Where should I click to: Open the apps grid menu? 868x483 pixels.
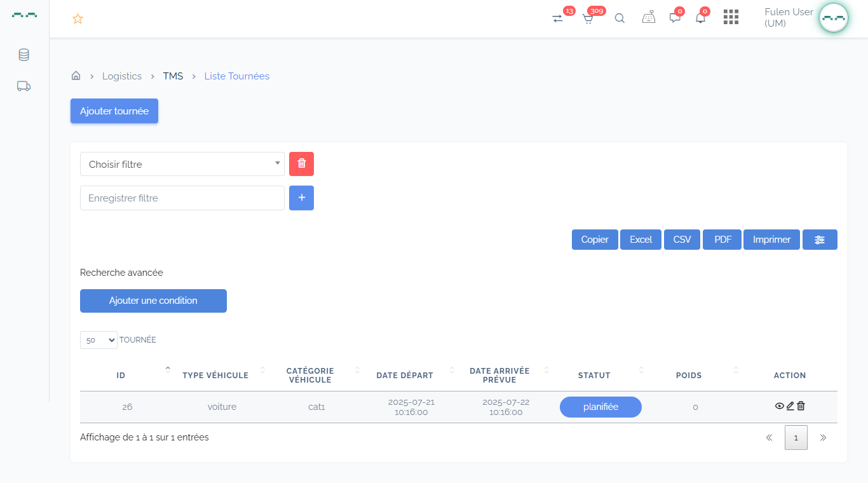pos(731,17)
